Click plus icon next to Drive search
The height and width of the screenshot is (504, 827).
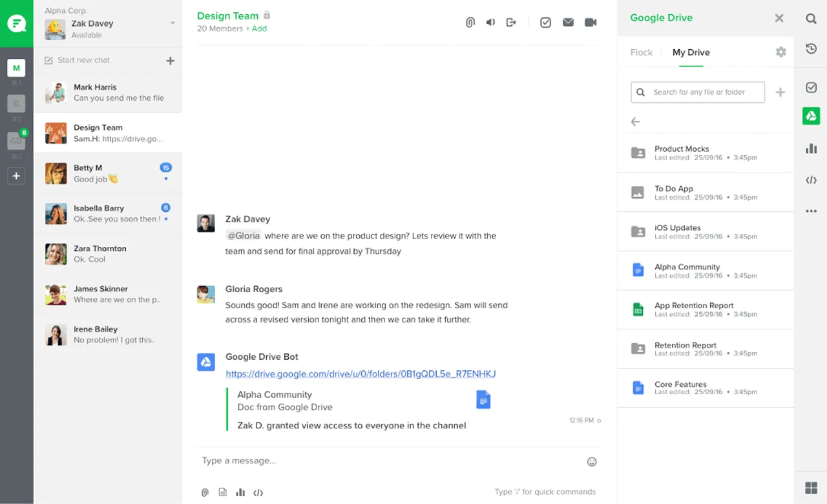tap(780, 92)
